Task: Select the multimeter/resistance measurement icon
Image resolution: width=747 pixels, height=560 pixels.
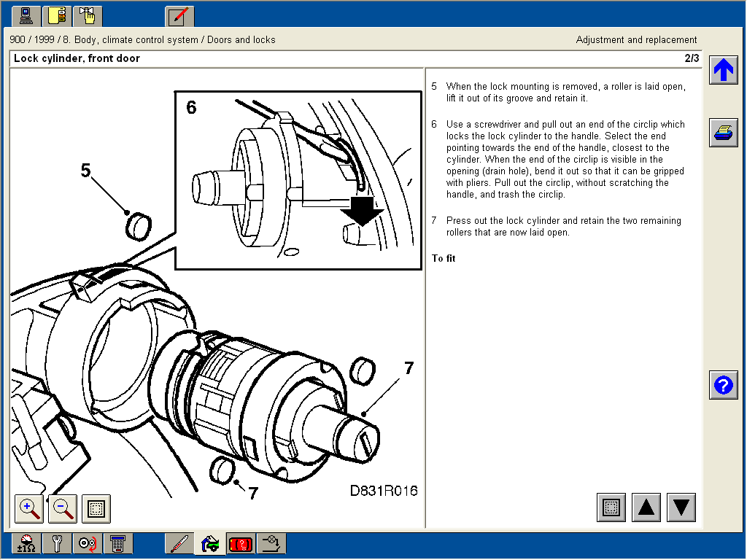Action: click(27, 543)
